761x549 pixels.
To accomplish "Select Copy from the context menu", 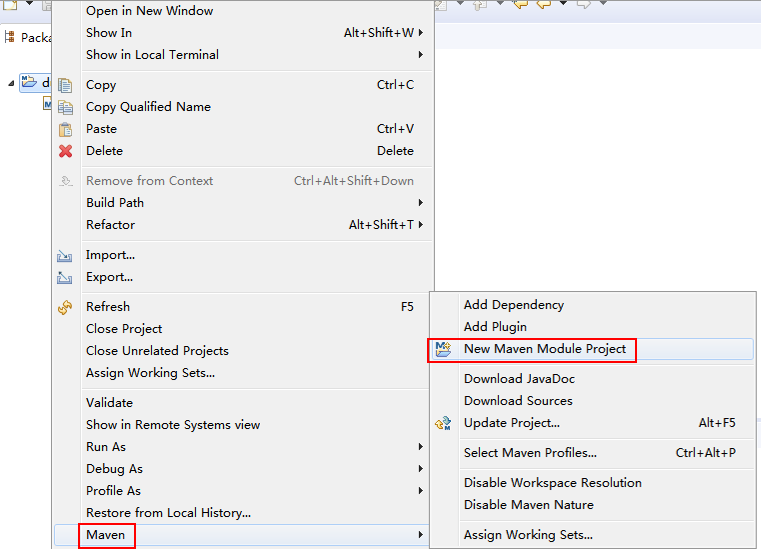I will (243, 85).
